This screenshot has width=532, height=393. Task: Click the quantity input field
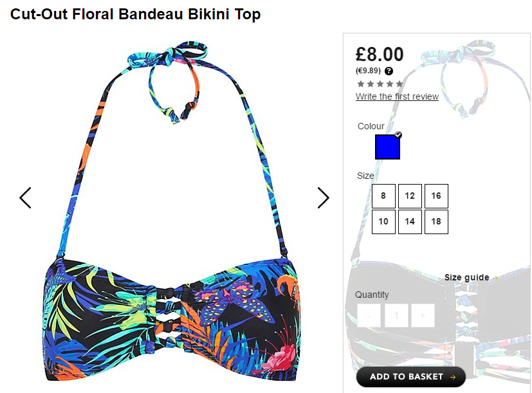[x=396, y=316]
